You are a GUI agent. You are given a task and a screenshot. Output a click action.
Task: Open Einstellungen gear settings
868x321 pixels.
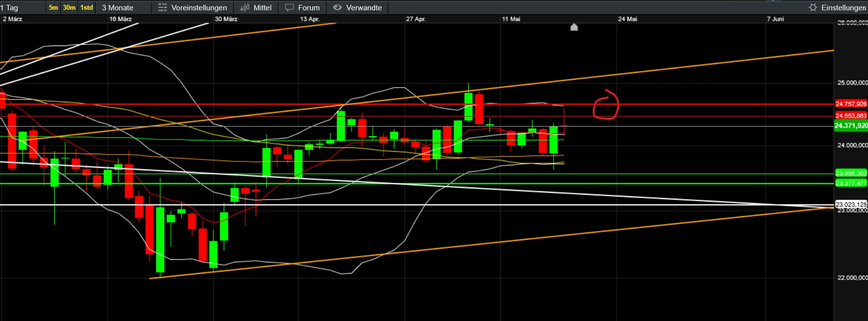(x=813, y=7)
